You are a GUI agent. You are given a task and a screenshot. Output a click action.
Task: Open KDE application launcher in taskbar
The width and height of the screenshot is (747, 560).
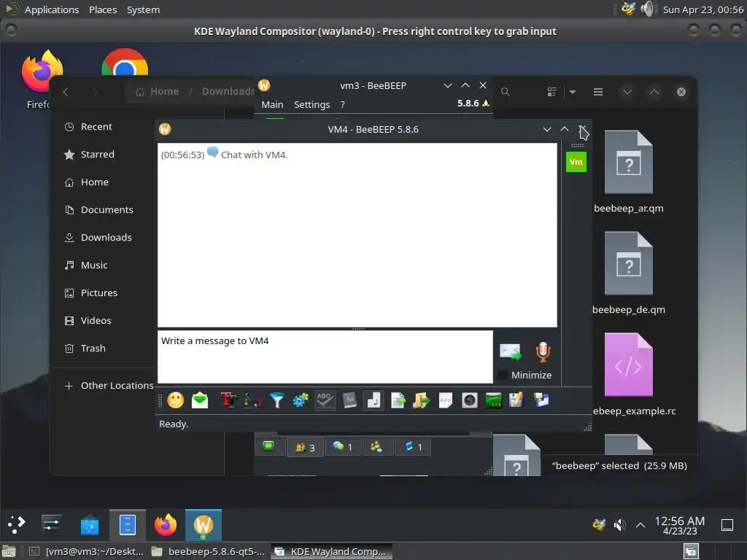coord(17,525)
